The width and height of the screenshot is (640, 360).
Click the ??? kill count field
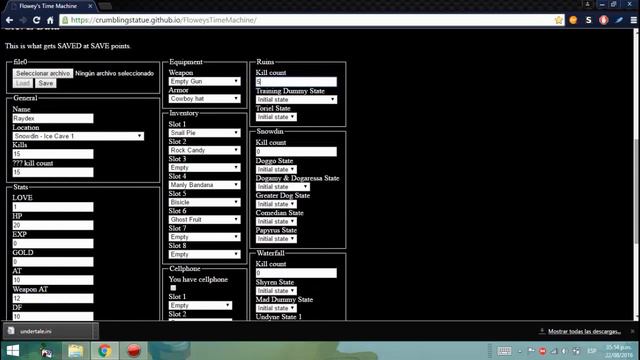tap(53, 172)
